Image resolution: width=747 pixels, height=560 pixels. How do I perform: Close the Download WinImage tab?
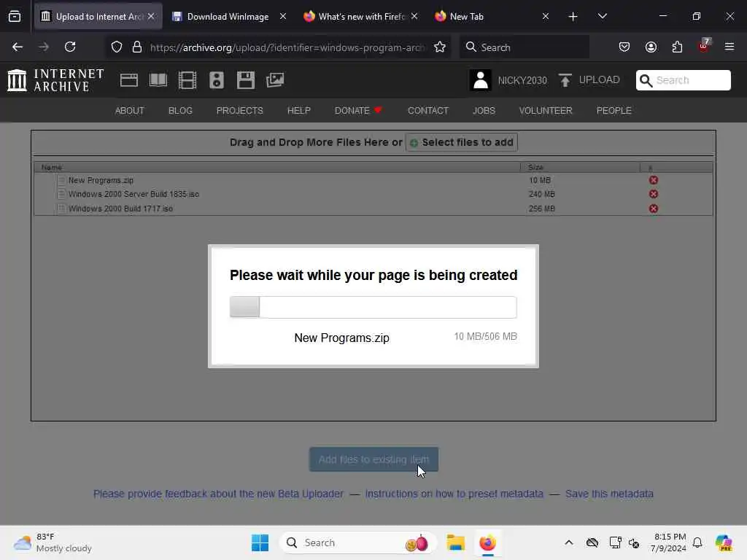pos(283,16)
